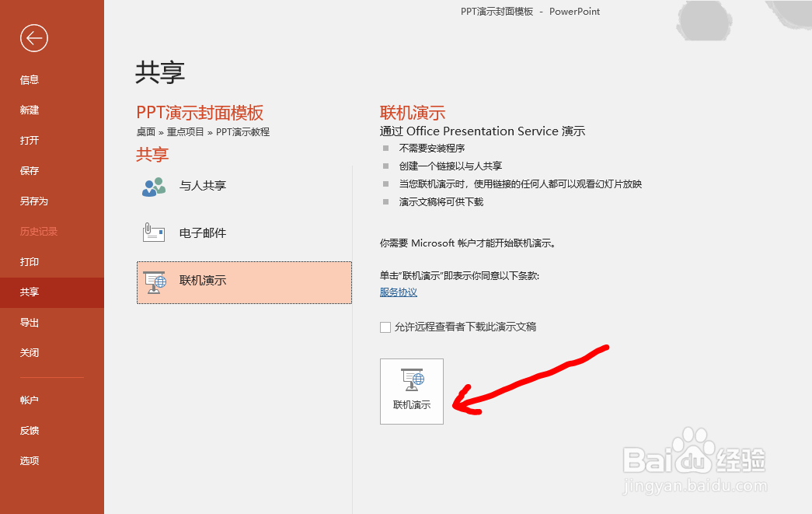
Task: Click the 电子邮件 envelope icon
Action: pos(154,233)
